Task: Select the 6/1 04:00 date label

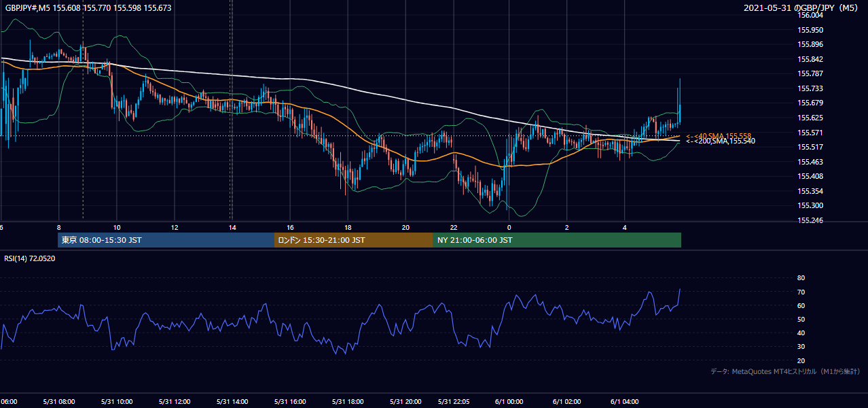Action: coord(625,402)
